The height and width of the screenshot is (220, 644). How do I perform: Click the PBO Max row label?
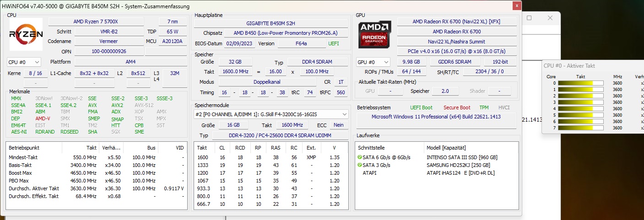tap(19, 181)
